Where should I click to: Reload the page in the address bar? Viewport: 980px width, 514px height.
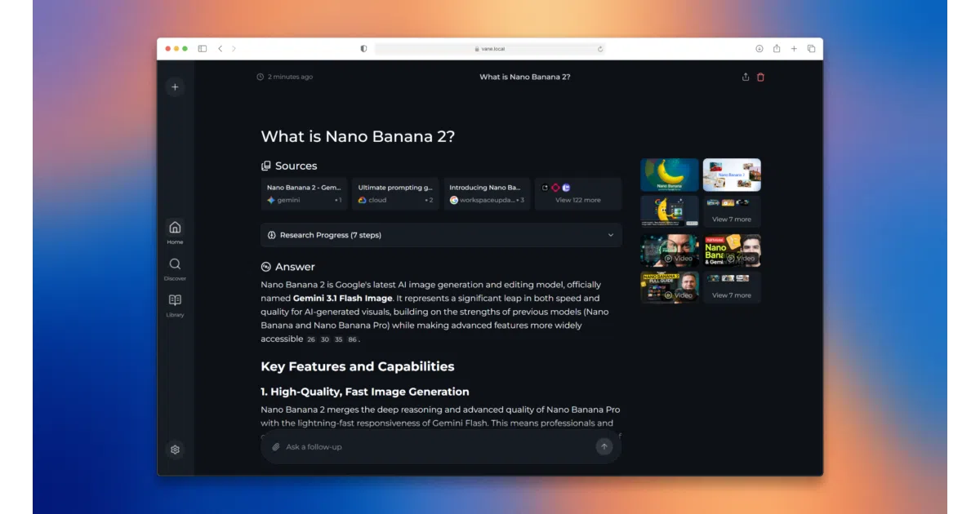pyautogui.click(x=600, y=49)
